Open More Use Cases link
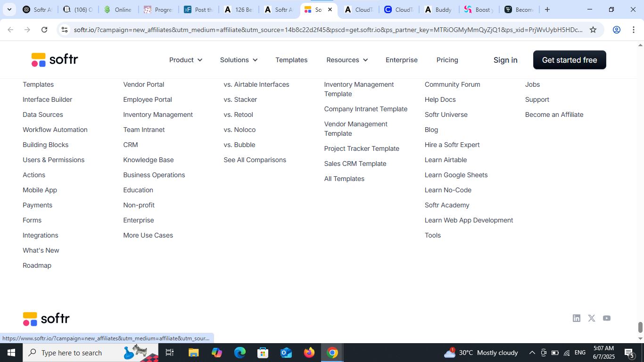This screenshot has height=362, width=644. point(148,235)
